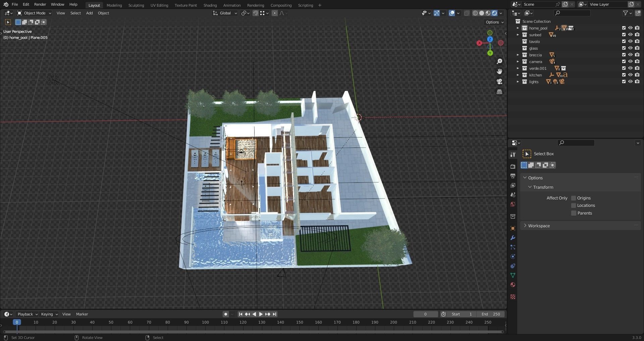Toggle snapping magnet icon
644x341 pixels.
click(256, 13)
